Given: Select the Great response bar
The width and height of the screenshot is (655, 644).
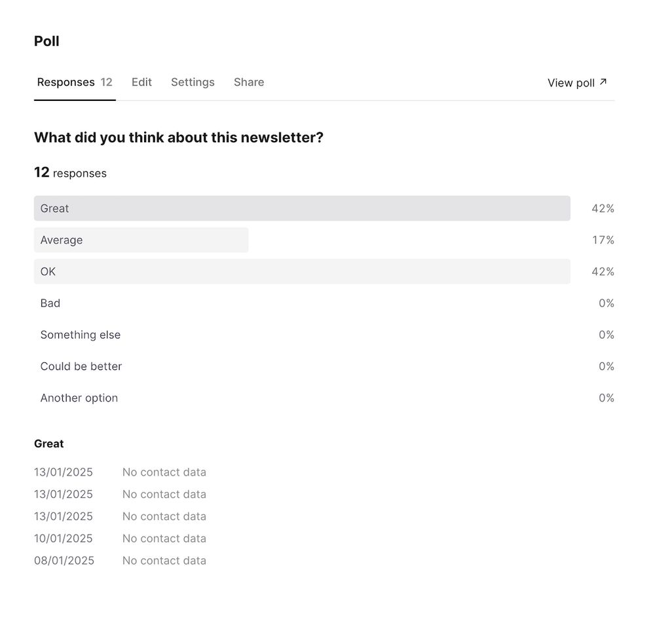Looking at the screenshot, I should click(302, 208).
